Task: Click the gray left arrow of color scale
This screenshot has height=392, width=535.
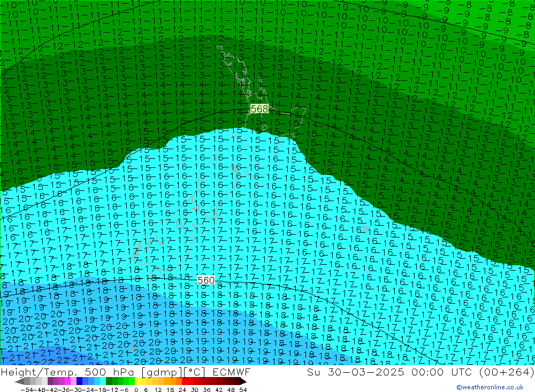Action: coord(19,381)
